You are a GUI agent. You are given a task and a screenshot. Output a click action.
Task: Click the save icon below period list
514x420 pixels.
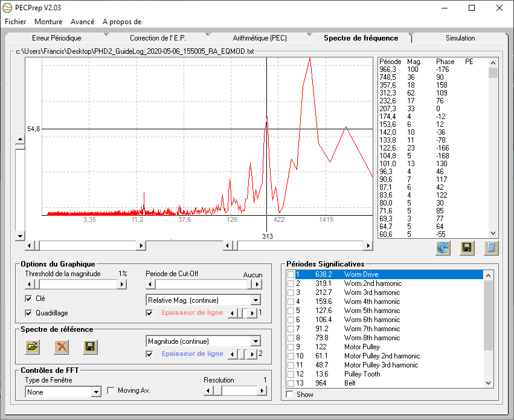tap(467, 248)
